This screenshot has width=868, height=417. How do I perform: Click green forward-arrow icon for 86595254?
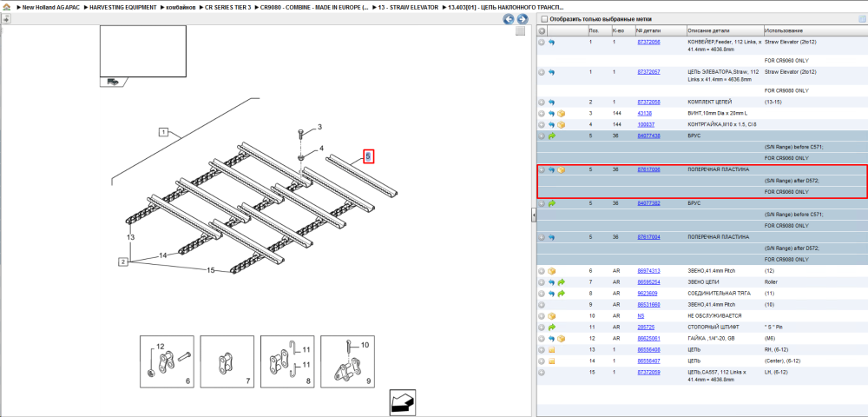tap(561, 281)
